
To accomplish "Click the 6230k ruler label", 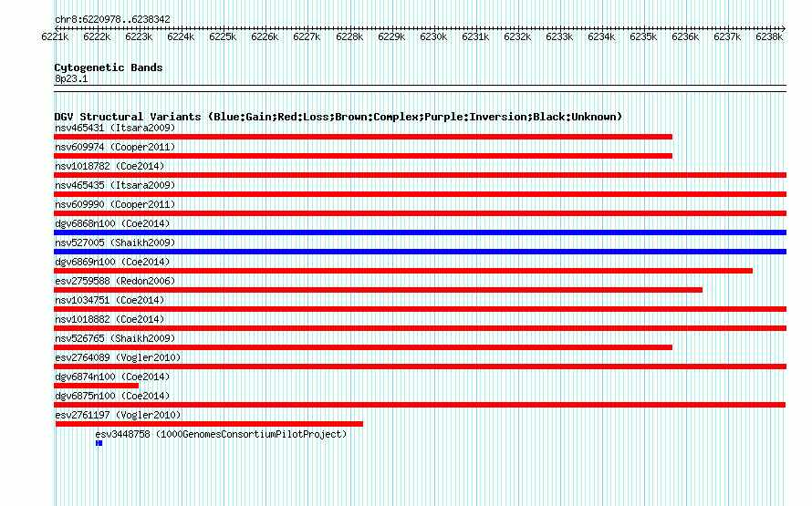I will 433,36.
